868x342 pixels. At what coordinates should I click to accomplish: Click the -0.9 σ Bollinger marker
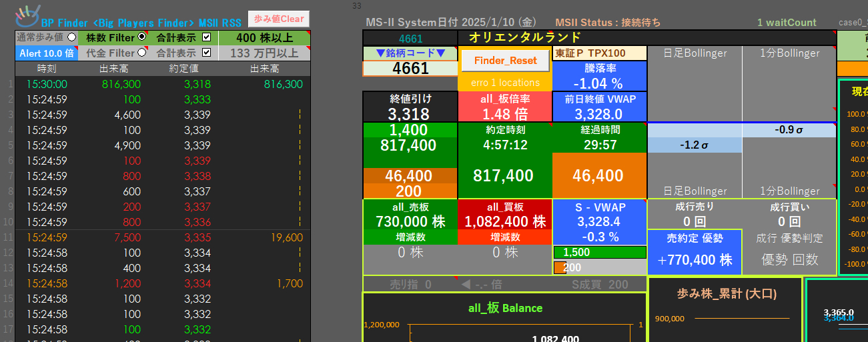(x=789, y=130)
